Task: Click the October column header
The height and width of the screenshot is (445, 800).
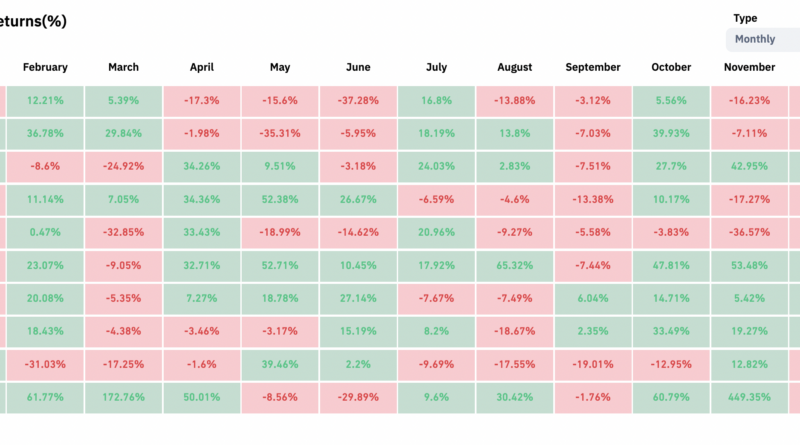Action: point(671,68)
